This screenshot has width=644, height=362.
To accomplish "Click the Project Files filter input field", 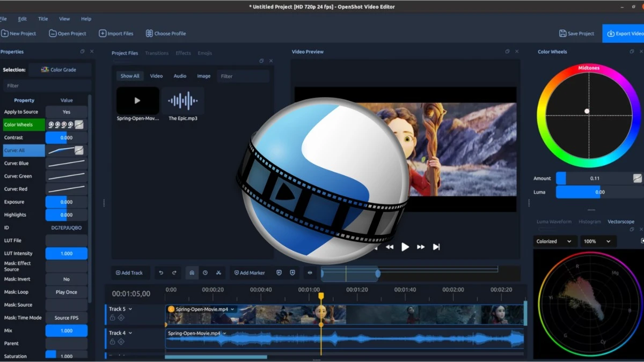I will (x=243, y=76).
